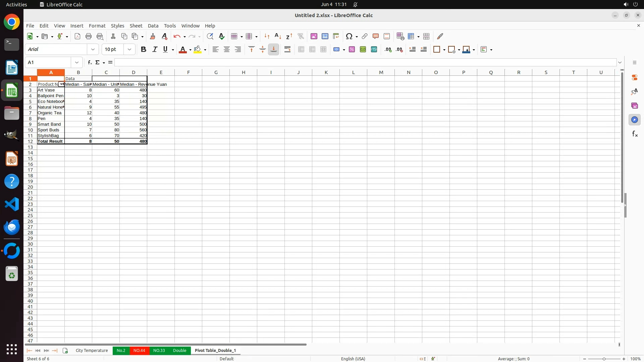
Task: Open the Data menu
Action: pyautogui.click(x=153, y=26)
